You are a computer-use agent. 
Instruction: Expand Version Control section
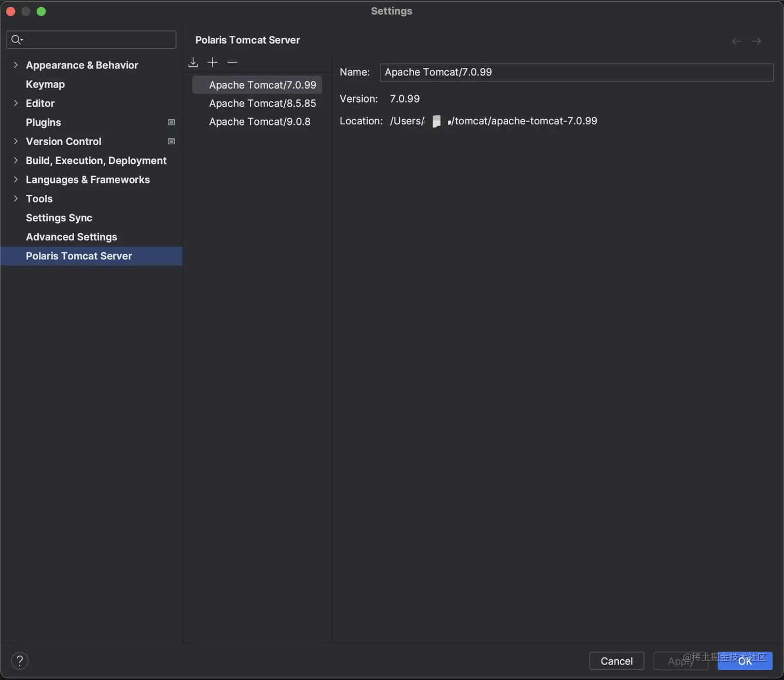[x=16, y=141]
